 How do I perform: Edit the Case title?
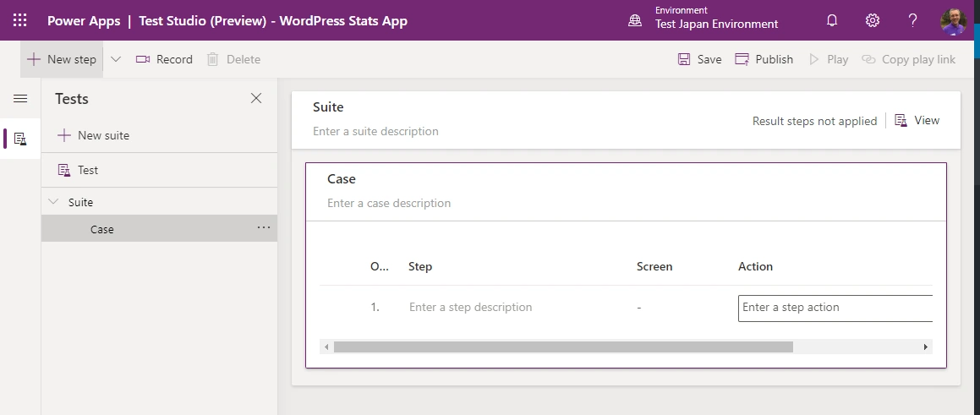point(342,178)
